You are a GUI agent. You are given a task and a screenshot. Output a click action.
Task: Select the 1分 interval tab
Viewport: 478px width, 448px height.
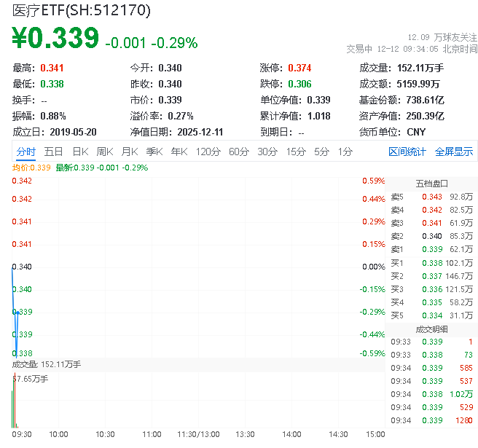point(345,152)
